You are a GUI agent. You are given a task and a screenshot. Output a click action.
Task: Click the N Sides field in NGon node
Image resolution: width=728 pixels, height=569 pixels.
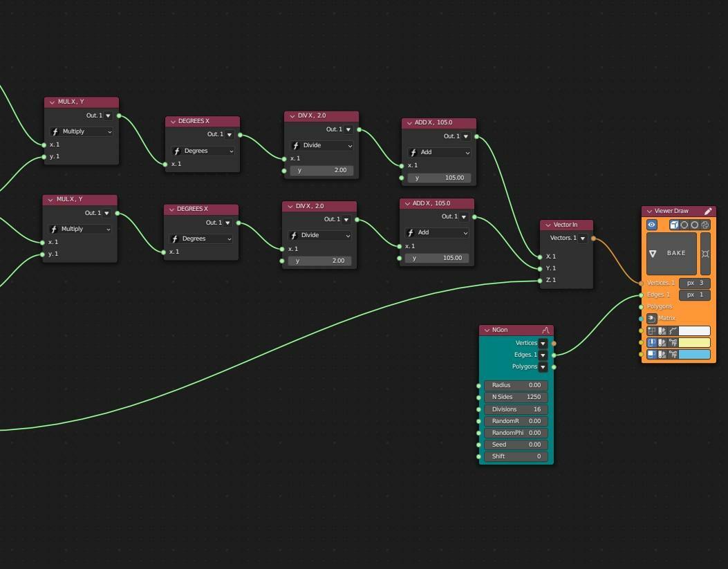pos(516,398)
